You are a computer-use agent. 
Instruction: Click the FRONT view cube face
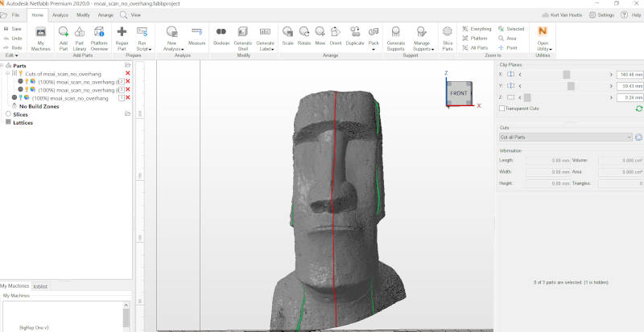459,93
